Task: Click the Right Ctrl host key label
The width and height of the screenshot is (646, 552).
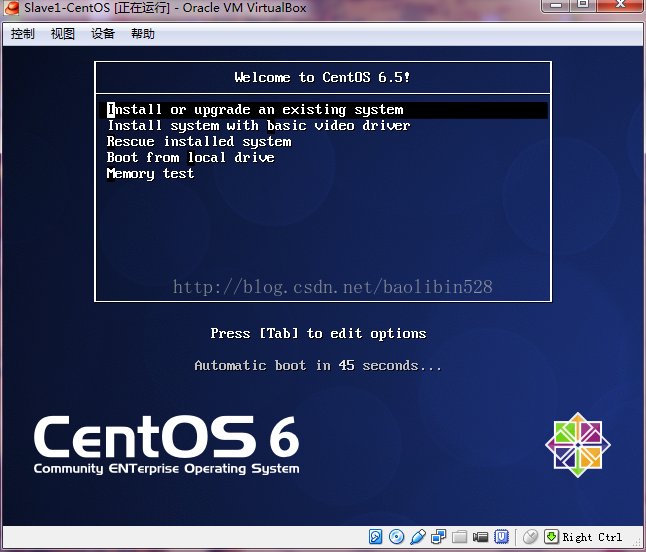Action: tap(592, 537)
